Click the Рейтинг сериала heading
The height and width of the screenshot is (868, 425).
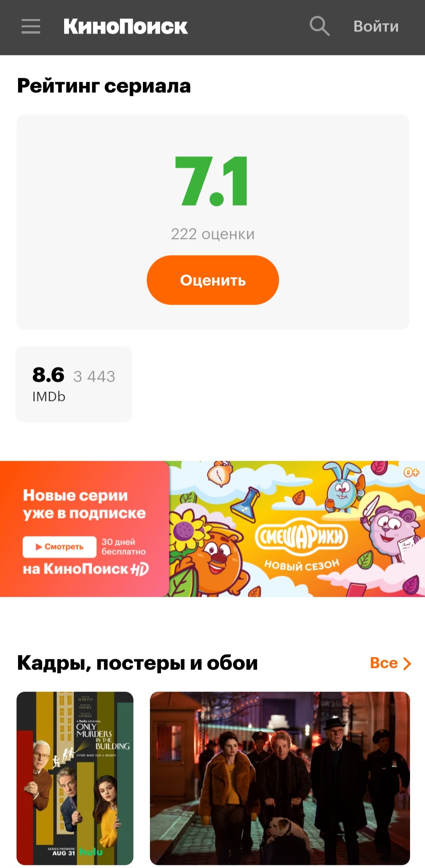tap(104, 86)
